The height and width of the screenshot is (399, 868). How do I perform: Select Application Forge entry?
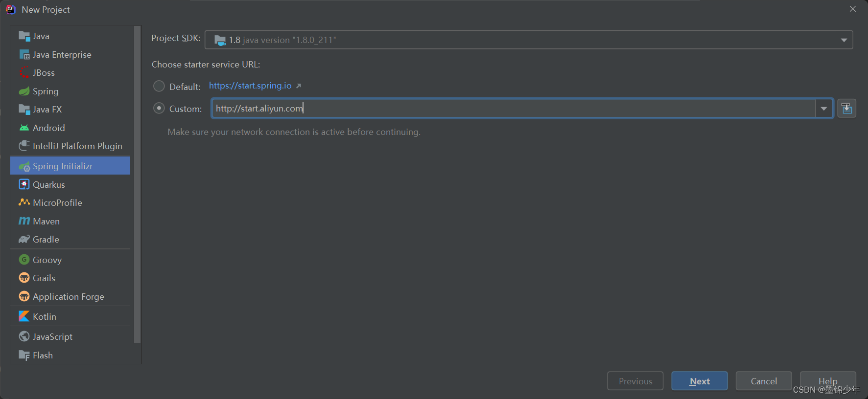[x=70, y=296]
